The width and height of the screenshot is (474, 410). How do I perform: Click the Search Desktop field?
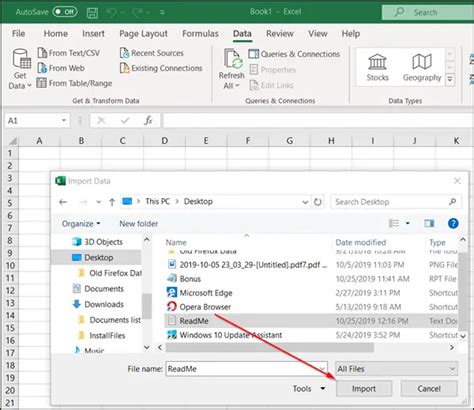pyautogui.click(x=396, y=202)
